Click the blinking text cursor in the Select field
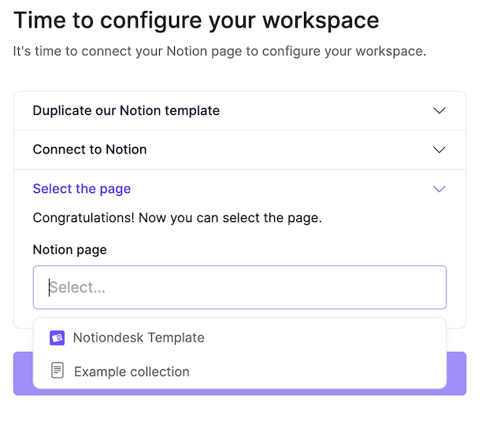The image size is (504, 425). click(x=50, y=287)
